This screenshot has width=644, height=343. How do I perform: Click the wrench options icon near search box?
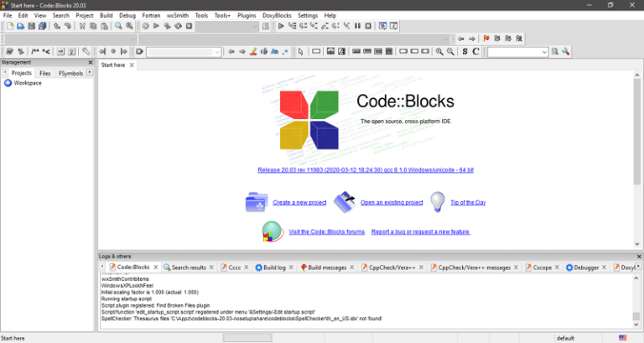565,52
